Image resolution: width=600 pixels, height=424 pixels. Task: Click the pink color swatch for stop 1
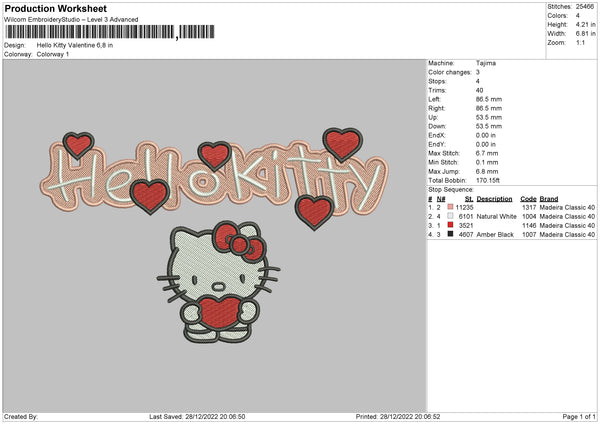(x=450, y=207)
